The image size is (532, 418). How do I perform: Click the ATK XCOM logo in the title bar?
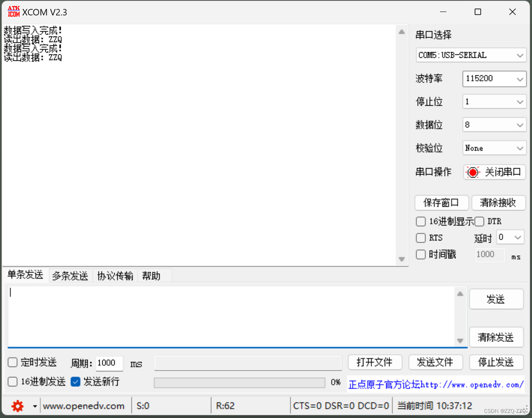[x=13, y=12]
